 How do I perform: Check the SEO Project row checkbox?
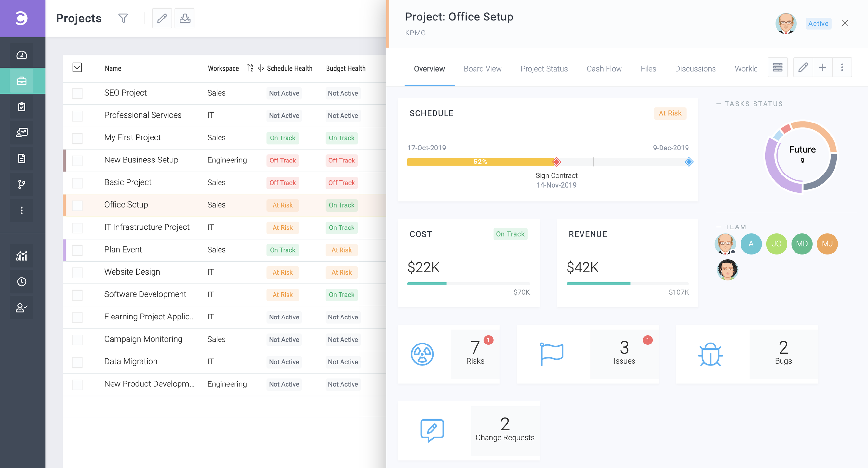click(x=77, y=93)
